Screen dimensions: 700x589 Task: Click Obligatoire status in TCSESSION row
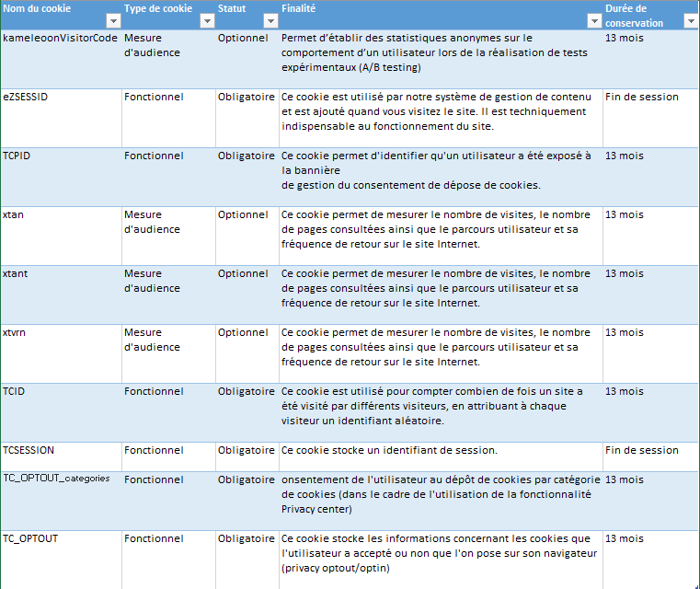click(247, 456)
